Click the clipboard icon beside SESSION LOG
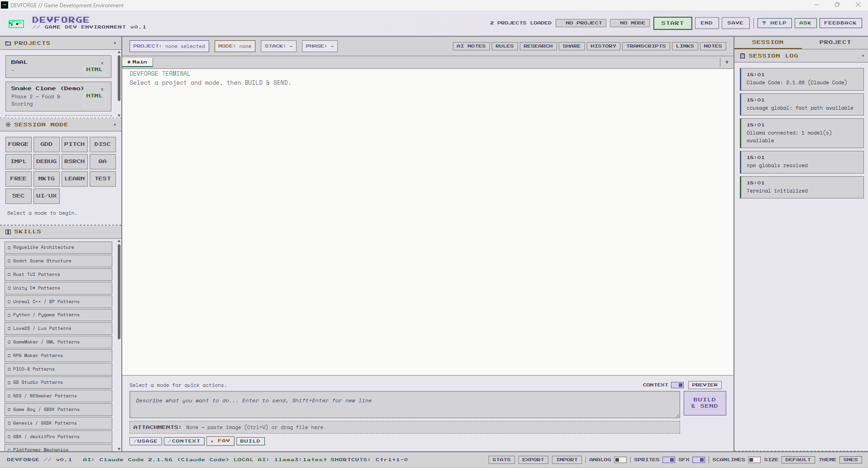 point(743,55)
